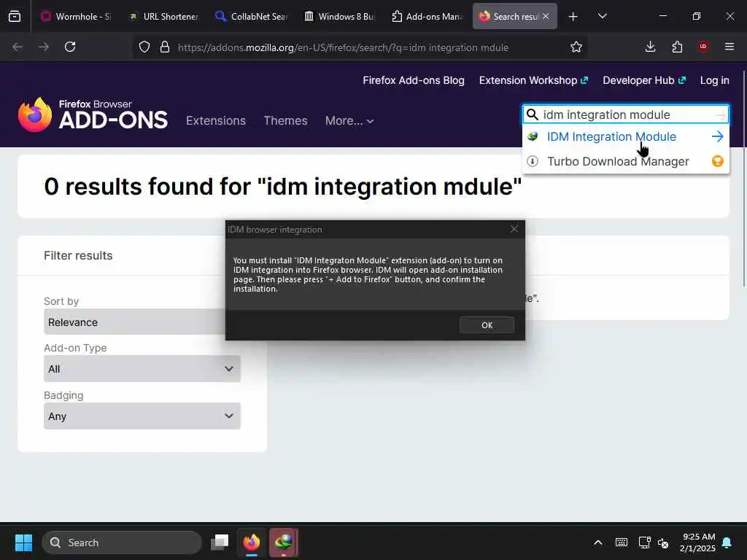The height and width of the screenshot is (560, 747).
Task: Expand the More... menu
Action: coord(349,120)
